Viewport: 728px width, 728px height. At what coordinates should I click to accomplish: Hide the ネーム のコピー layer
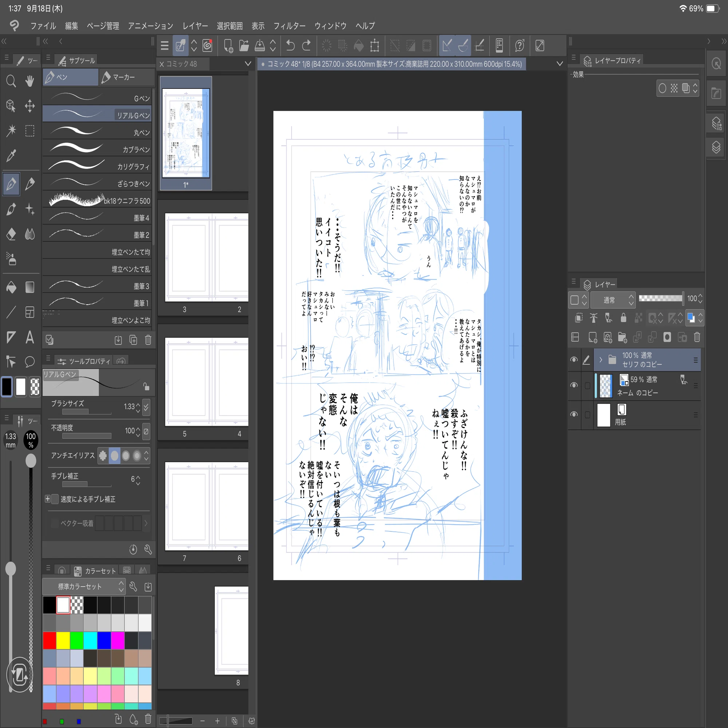574,385
